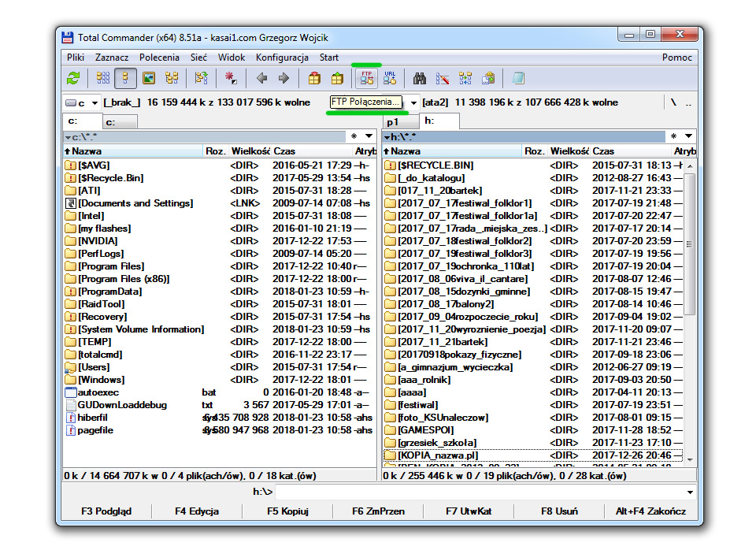Toggle Thumbnail view mode button
The width and height of the screenshot is (756, 550).
(149, 78)
